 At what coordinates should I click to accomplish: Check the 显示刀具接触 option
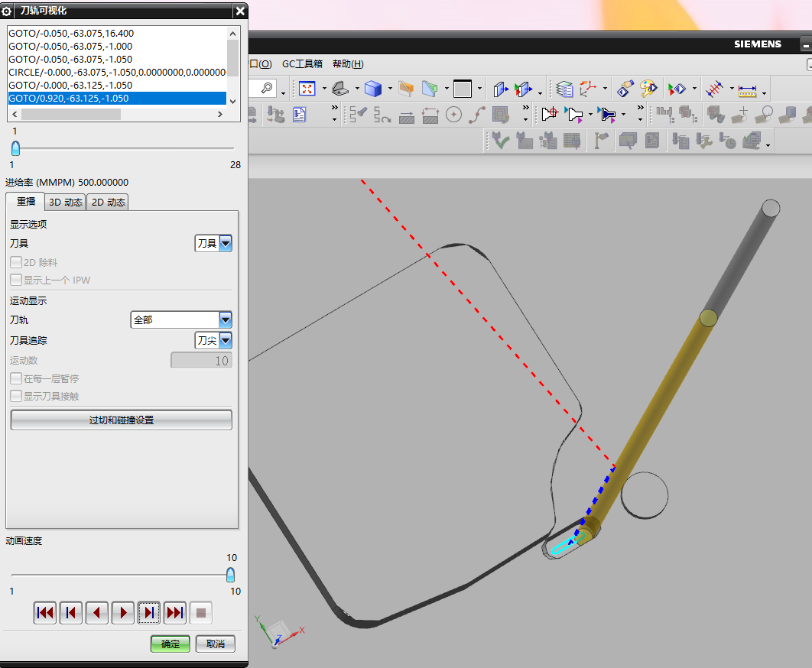click(16, 396)
